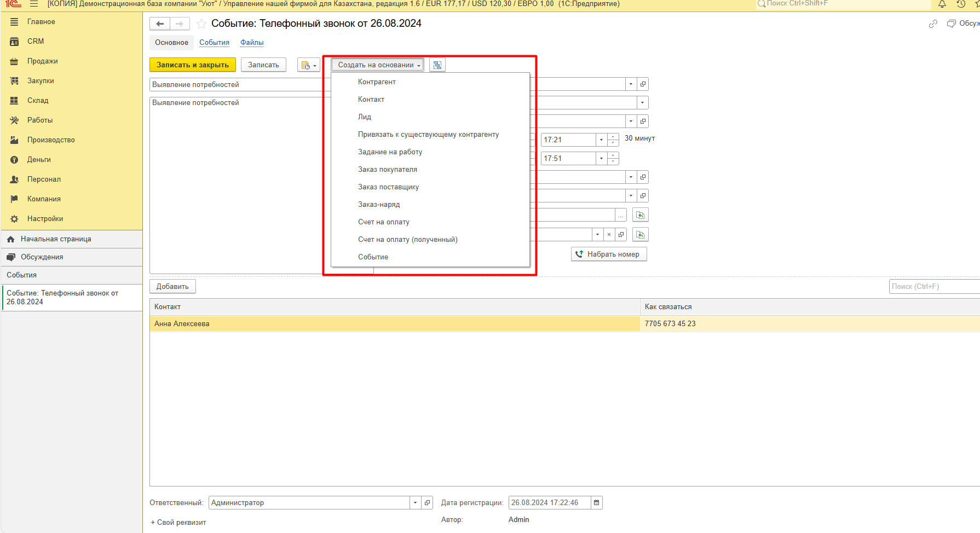Collapse the Создать на основании dropdown
Image resolution: width=980 pixels, height=533 pixels.
point(377,65)
